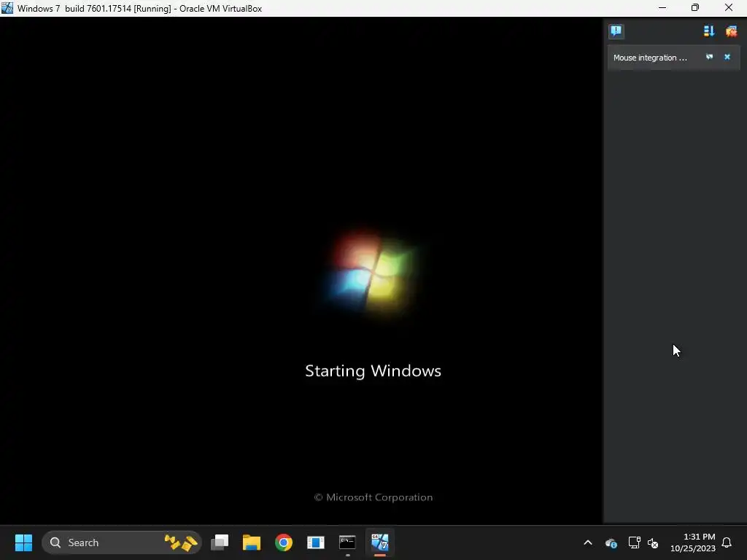747x560 pixels.
Task: Open the Windows notification bell
Action: tap(727, 542)
